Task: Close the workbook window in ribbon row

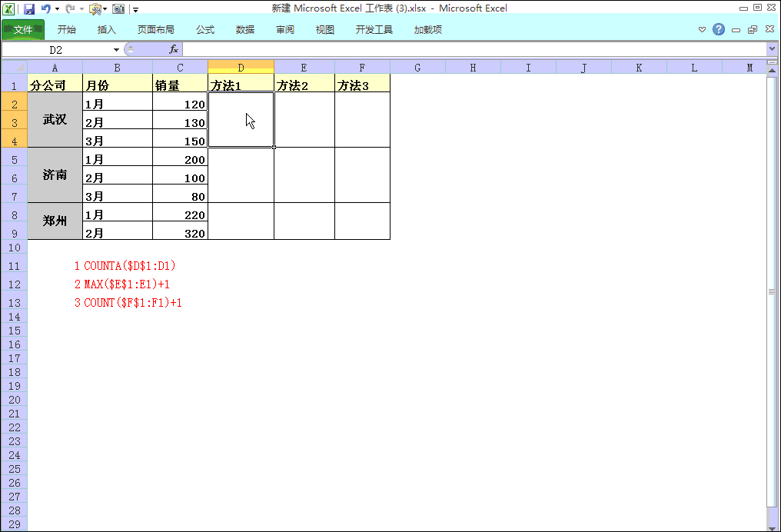Action: 769,29
